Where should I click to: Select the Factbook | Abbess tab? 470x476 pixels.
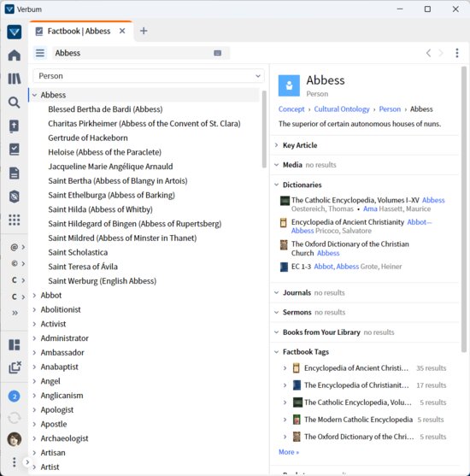click(x=81, y=31)
